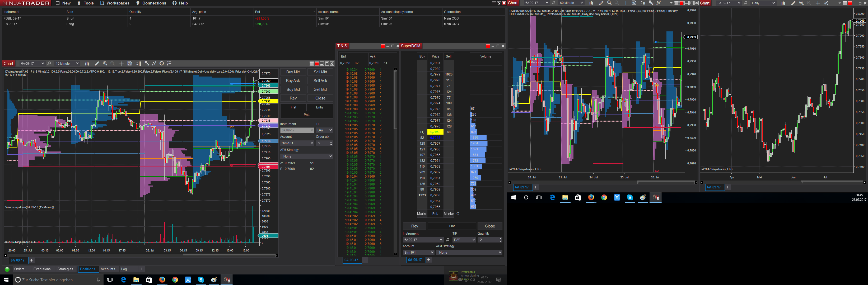
Task: Open TIF DAY dropdown in chart trader
Action: point(324,130)
